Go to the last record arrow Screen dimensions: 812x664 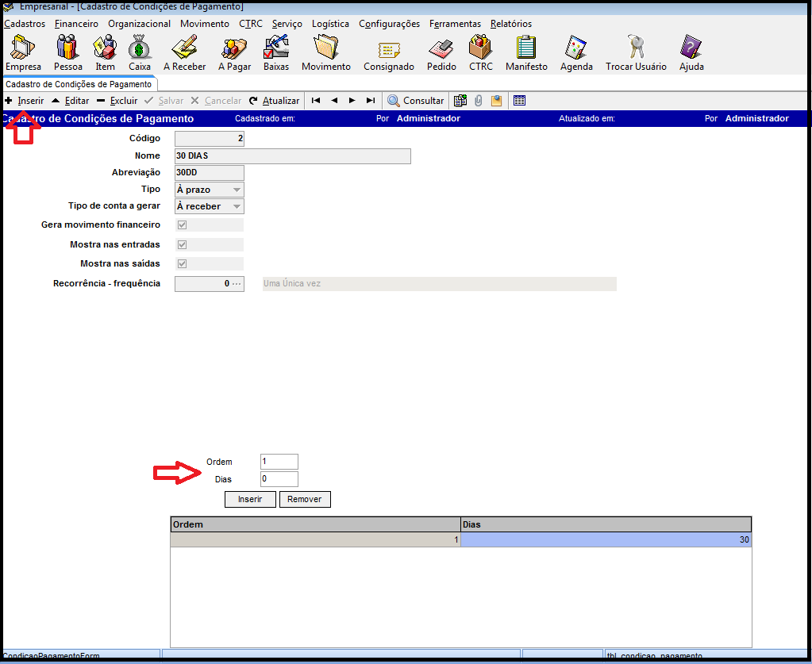tap(371, 101)
